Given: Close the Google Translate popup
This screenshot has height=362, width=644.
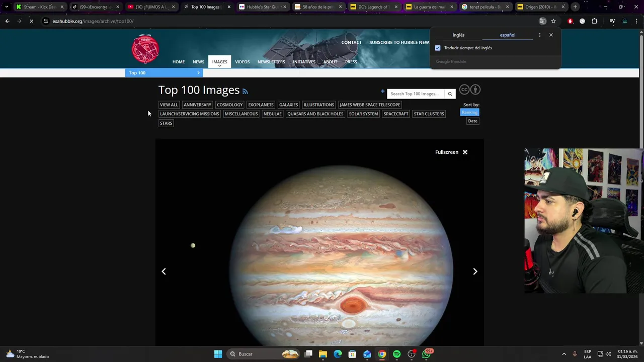Looking at the screenshot, I should (551, 35).
